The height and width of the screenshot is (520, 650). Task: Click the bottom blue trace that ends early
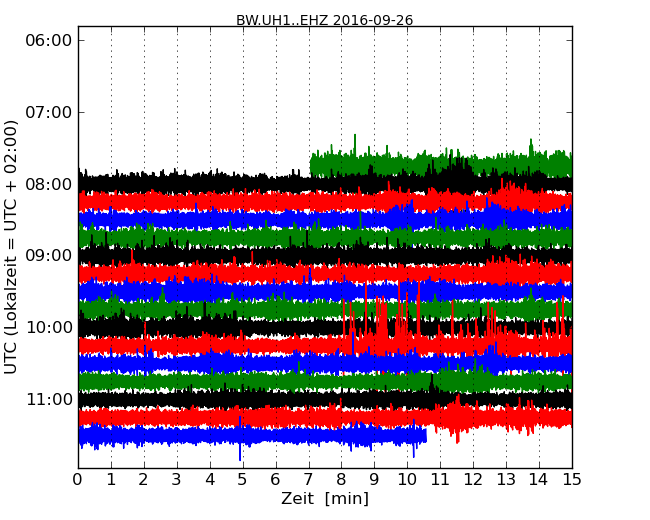(x=250, y=436)
